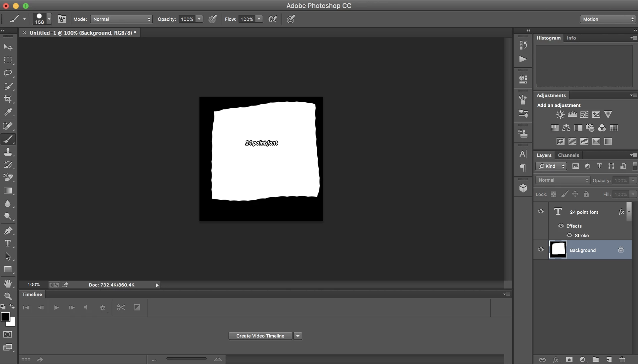Add a layer mask
This screenshot has width=638, height=364.
point(569,360)
